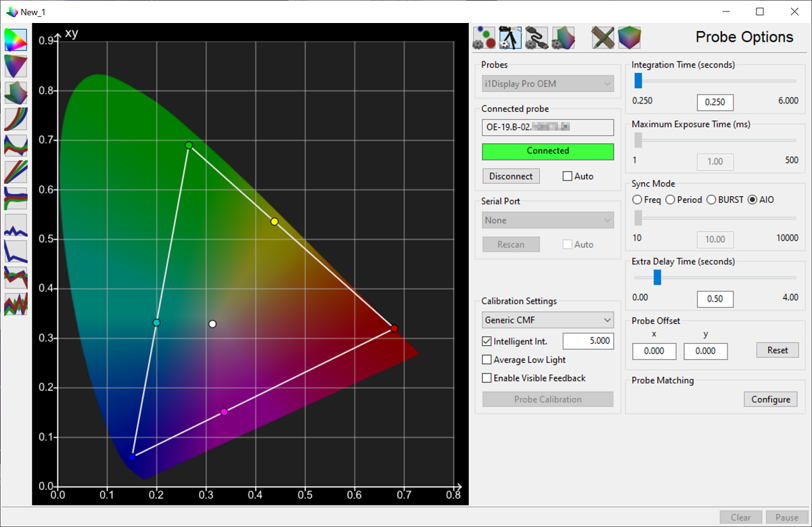Expand the Generic CMF calibration dropdown
This screenshot has width=812, height=527.
pos(547,320)
